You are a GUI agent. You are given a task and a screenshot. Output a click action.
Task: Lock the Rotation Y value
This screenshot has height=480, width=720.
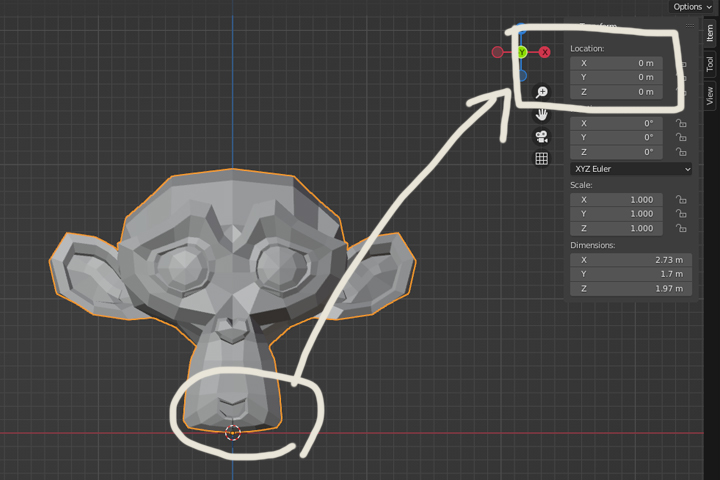coord(681,137)
